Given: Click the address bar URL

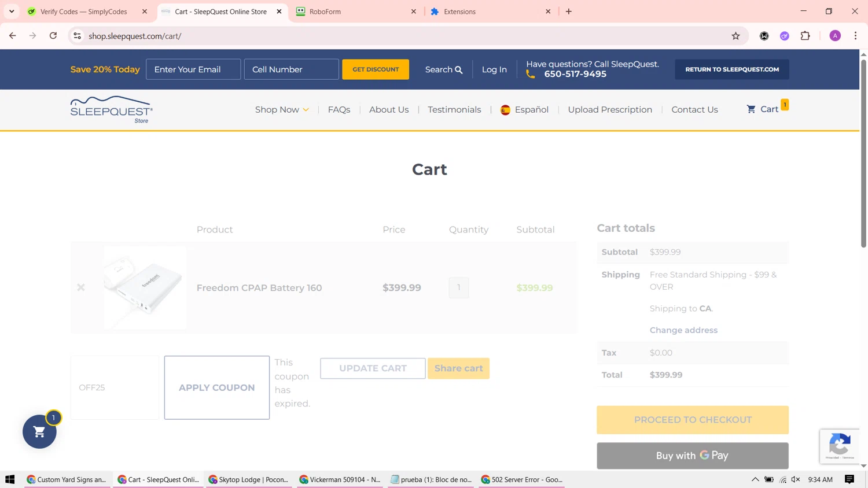Looking at the screenshot, I should 135,36.
